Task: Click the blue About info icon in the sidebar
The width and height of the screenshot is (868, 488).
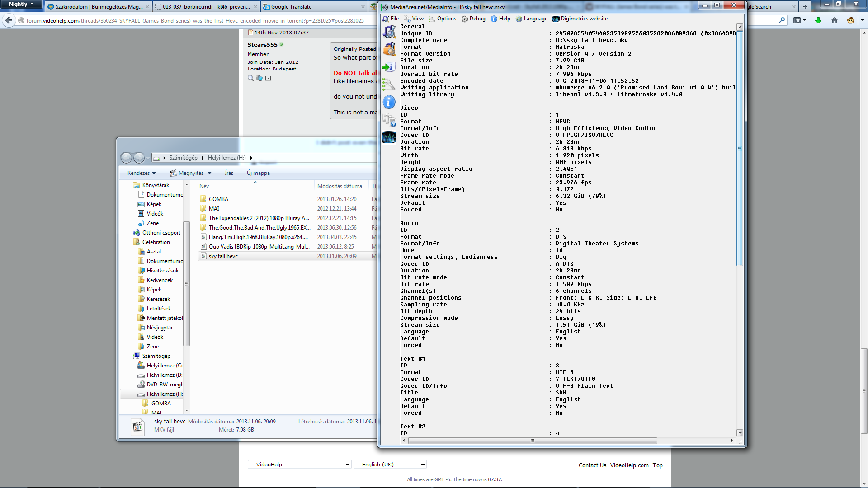Action: (x=389, y=102)
